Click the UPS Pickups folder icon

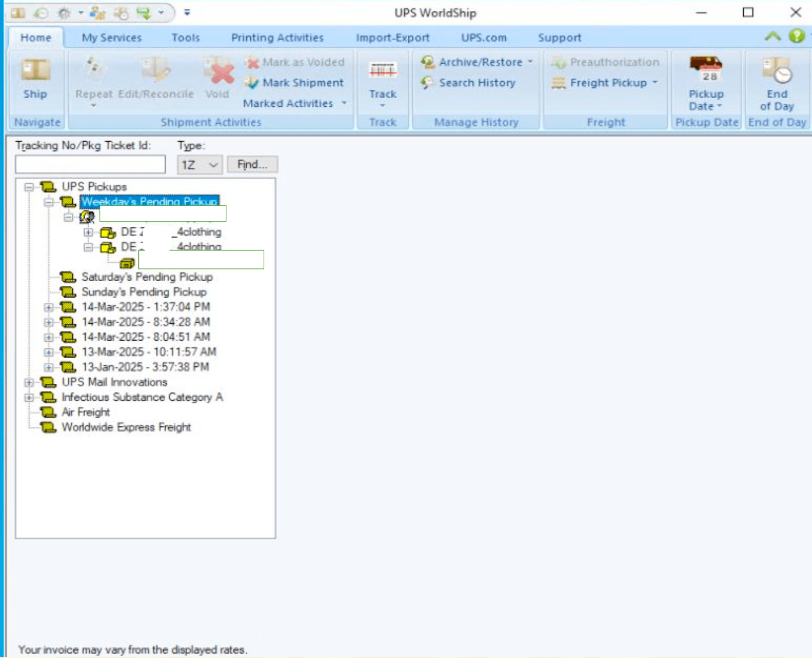pos(48,187)
